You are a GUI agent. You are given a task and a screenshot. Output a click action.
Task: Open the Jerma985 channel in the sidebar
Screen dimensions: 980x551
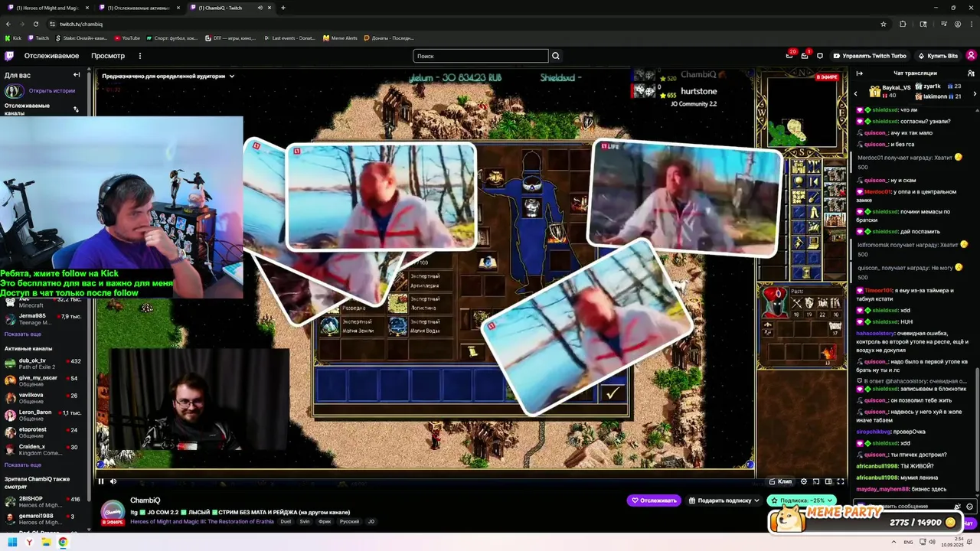tap(43, 318)
